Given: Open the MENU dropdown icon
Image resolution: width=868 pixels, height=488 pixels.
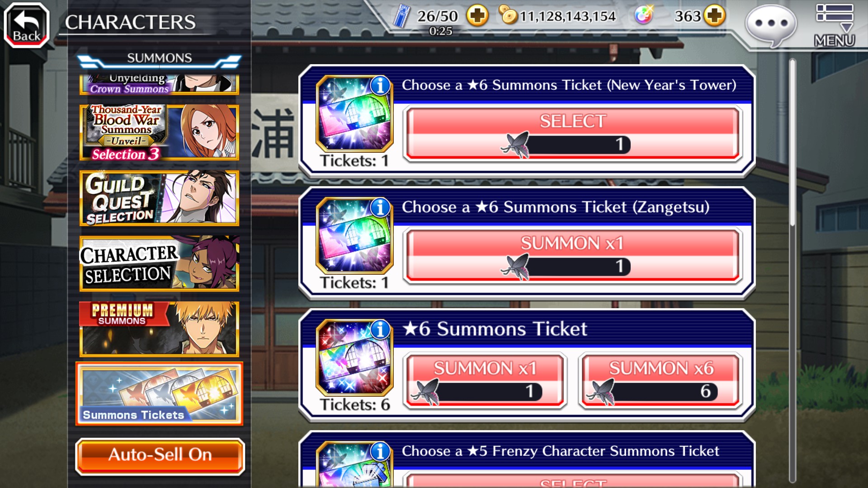Looking at the screenshot, I should pyautogui.click(x=835, y=25).
